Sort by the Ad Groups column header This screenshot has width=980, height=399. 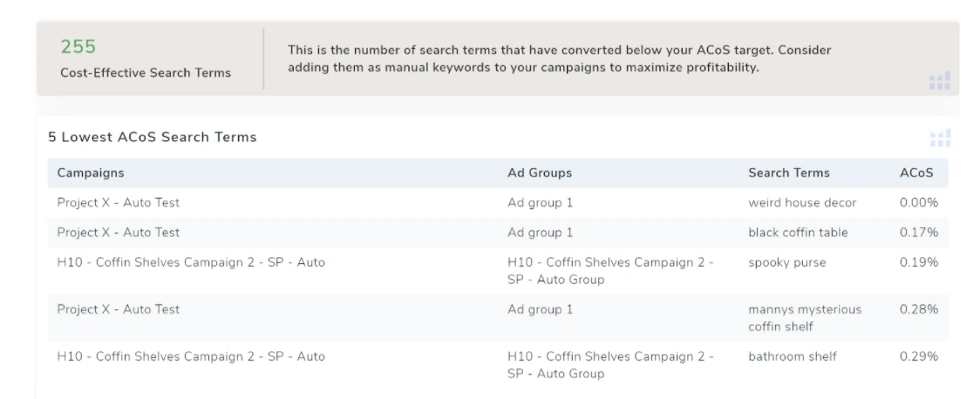coord(539,173)
